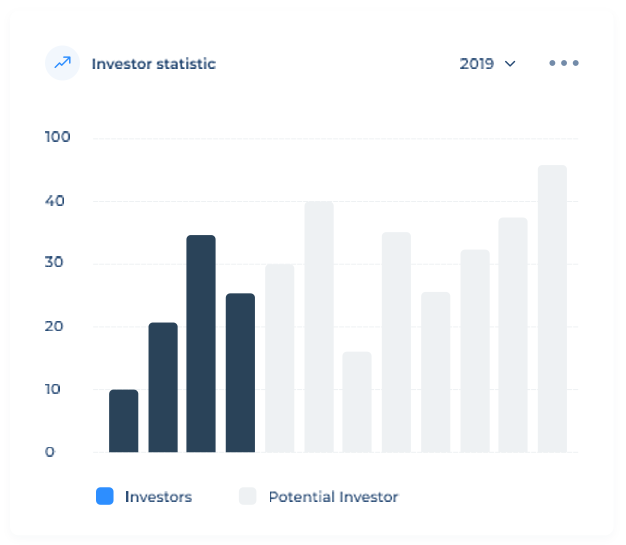Click the 100 y-axis label
Image resolution: width=626 pixels, height=545 pixels.
(x=58, y=137)
